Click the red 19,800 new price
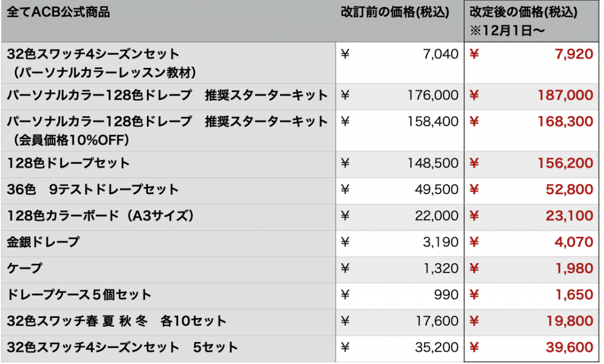 click(569, 321)
